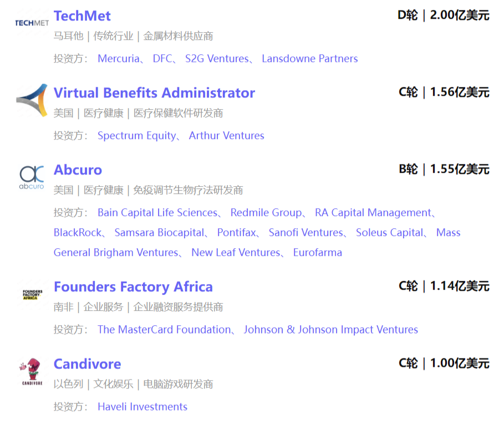Open investor link Johnson & Johnson Impact Ventures
504x426 pixels.
pyautogui.click(x=331, y=330)
